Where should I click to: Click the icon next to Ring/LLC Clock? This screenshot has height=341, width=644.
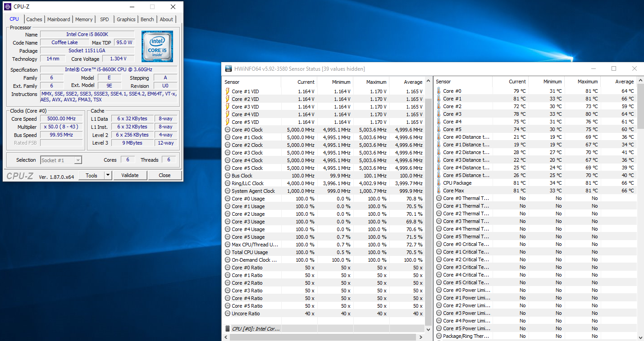coord(228,183)
